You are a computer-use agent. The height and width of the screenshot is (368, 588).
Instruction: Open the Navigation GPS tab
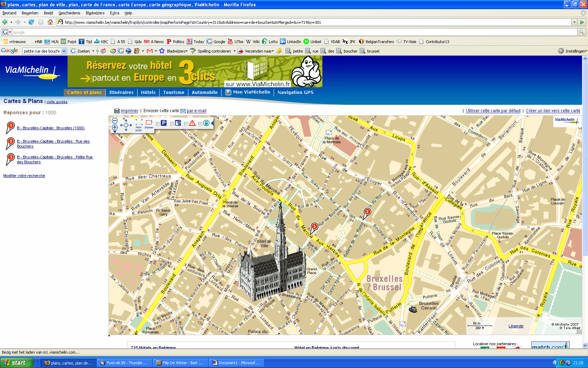tap(295, 93)
